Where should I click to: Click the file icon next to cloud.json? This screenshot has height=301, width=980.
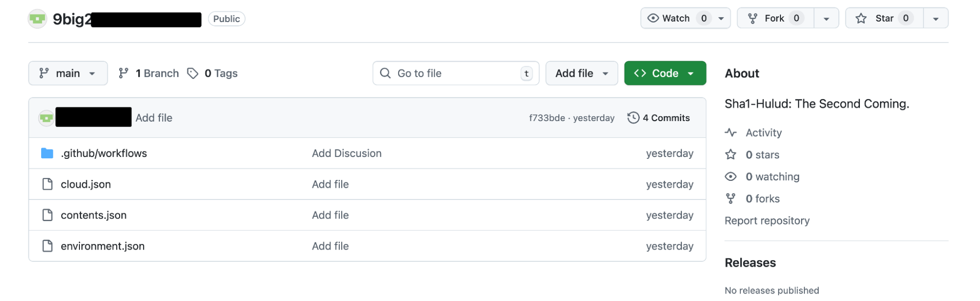point(47,184)
